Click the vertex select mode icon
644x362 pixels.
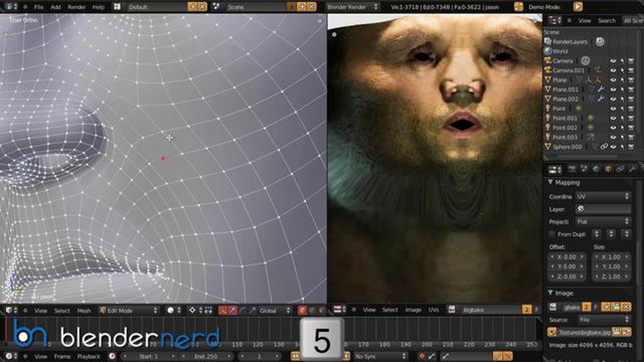click(x=302, y=311)
